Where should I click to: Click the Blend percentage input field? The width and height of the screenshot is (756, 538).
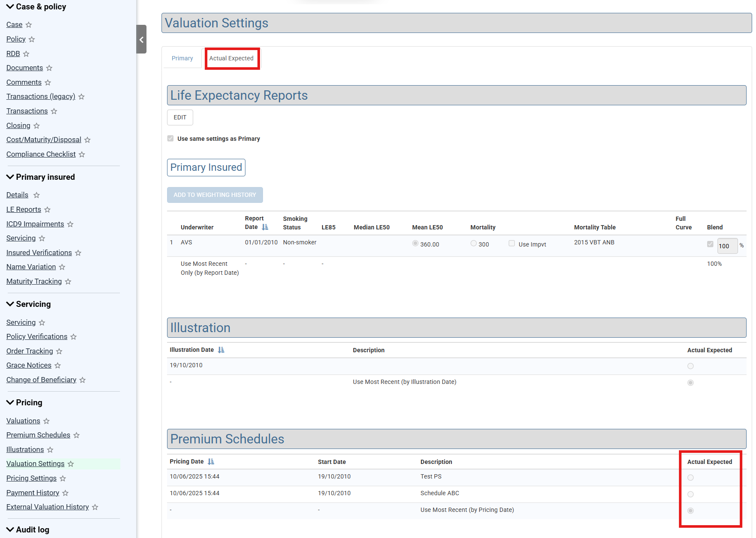[726, 246]
